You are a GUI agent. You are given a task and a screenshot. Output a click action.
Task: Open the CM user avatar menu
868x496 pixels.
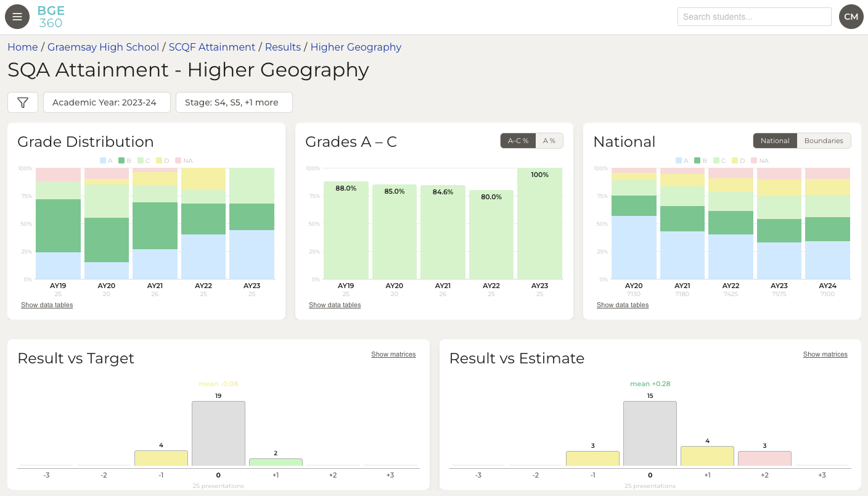pos(851,17)
